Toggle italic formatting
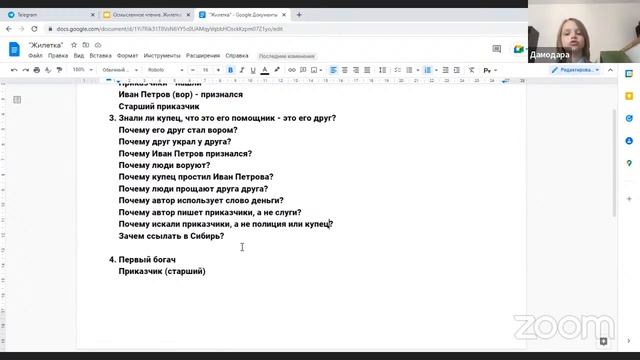The height and width of the screenshot is (360, 640). (x=242, y=70)
